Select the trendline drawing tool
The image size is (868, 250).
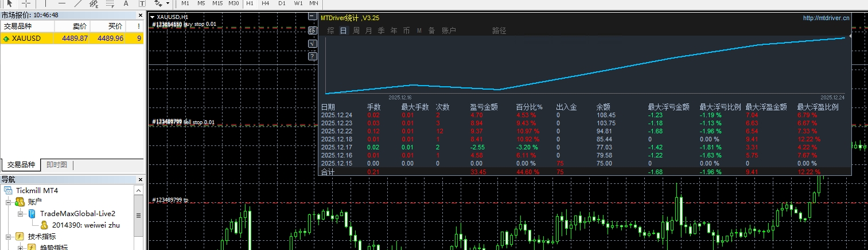point(78,3)
